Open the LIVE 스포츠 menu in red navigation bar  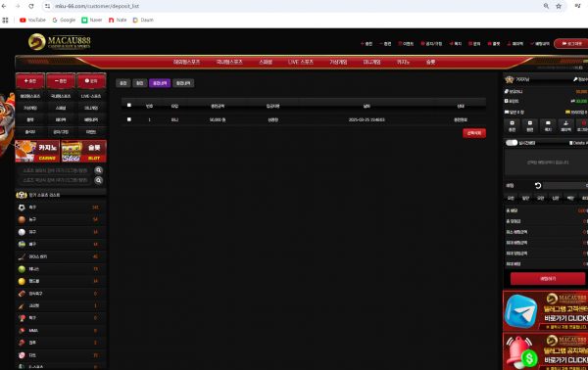[x=301, y=62]
